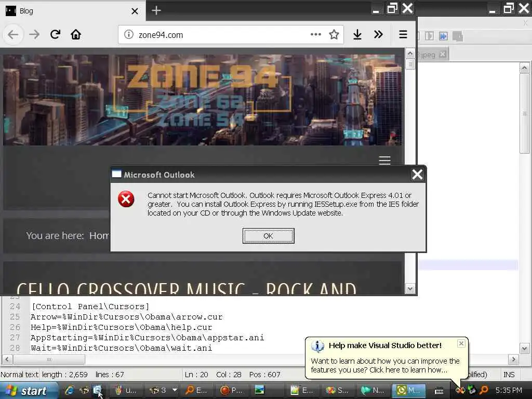Switch to Notepad++ 'E...' taskbar item
532x399 pixels.
[x=302, y=391]
